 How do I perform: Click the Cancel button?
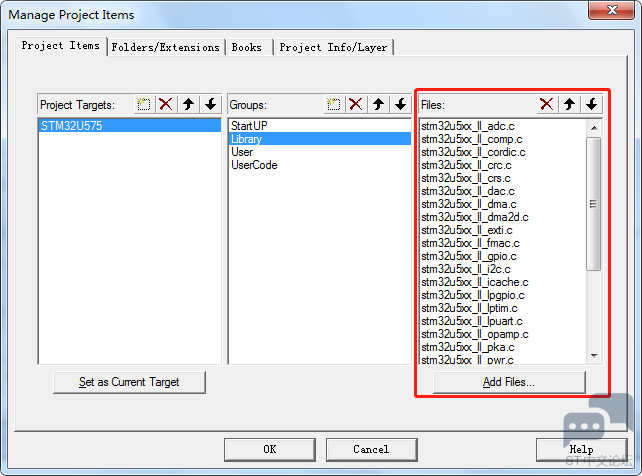[x=371, y=449]
